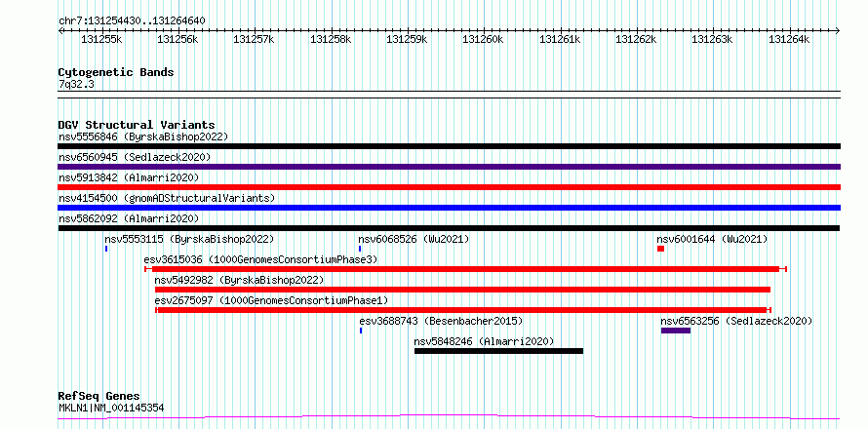Select the magenta MKLN1 gene track line
The height and width of the screenshot is (429, 868).
pyautogui.click(x=449, y=416)
